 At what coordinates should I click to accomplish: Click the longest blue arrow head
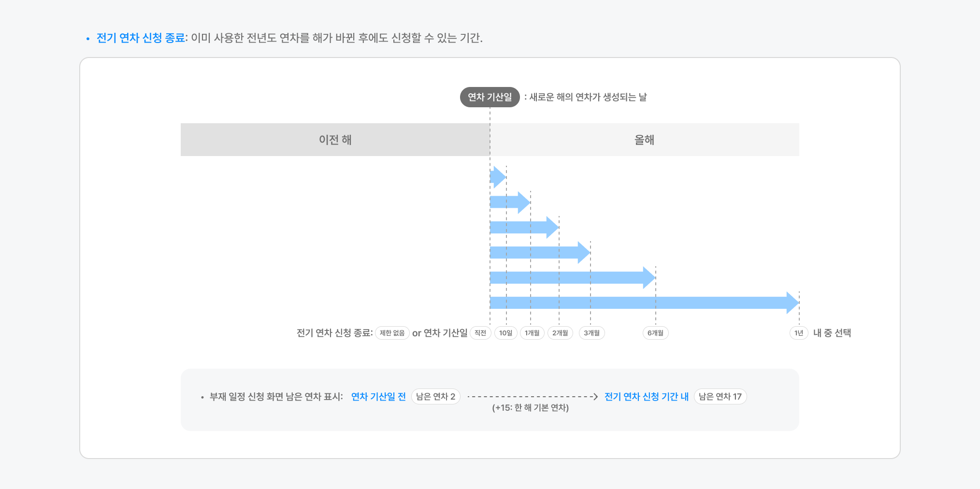792,303
